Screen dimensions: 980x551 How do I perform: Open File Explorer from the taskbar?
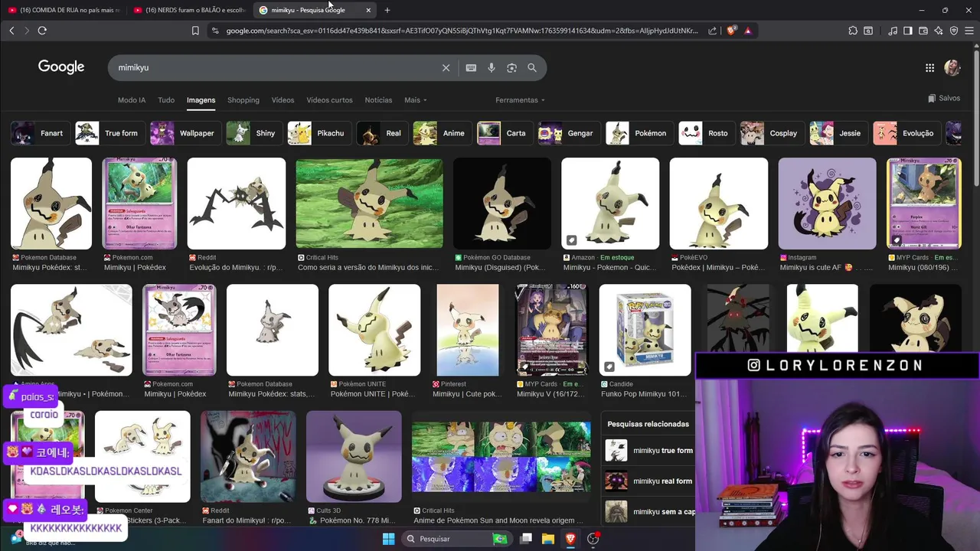[548, 539]
